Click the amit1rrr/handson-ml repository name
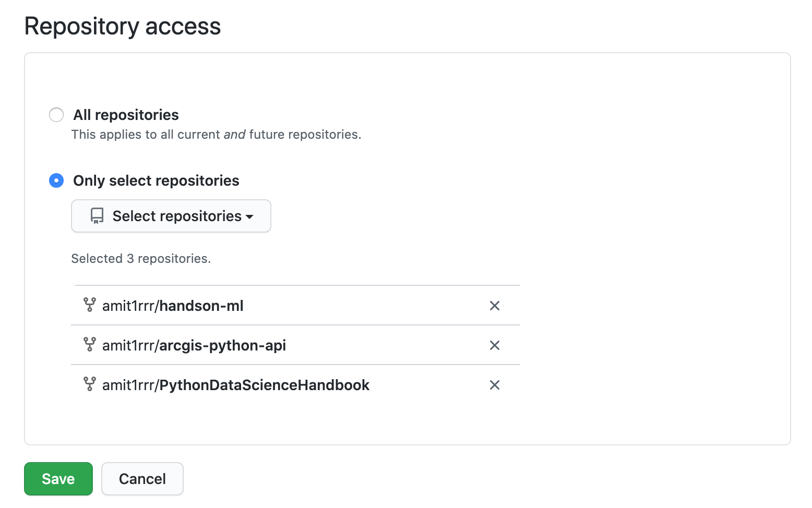This screenshot has width=812, height=508. coord(172,306)
